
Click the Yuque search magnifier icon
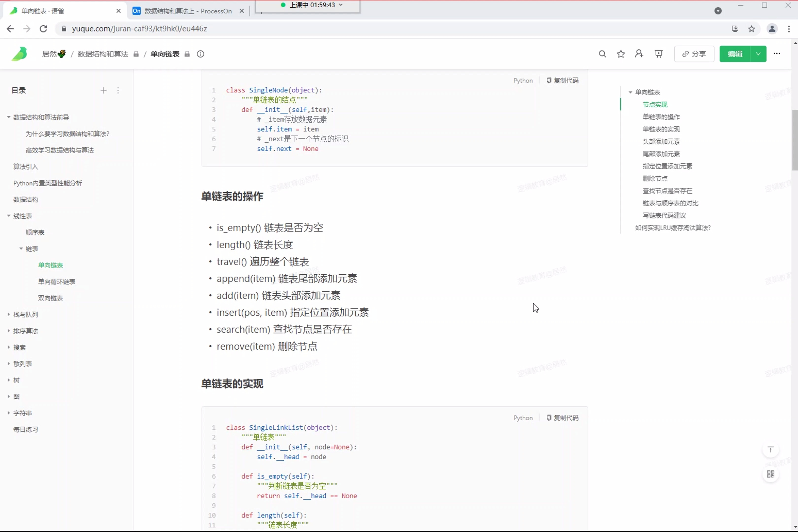click(x=602, y=54)
